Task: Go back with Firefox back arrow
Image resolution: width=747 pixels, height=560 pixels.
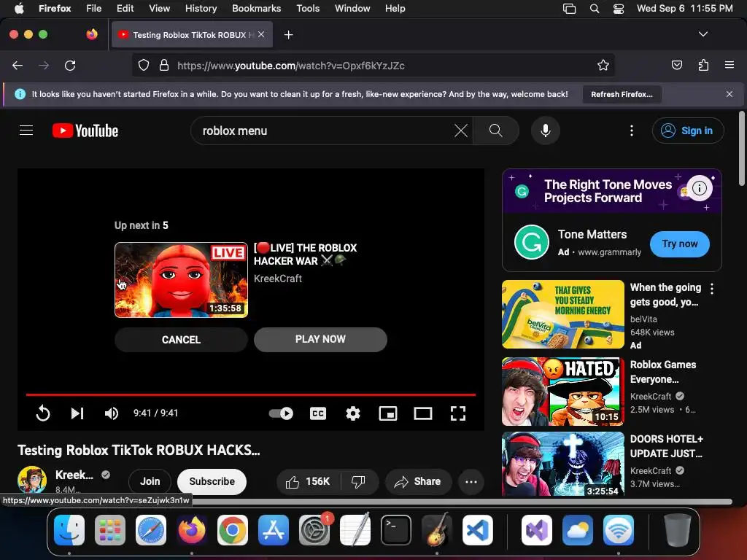Action: point(18,66)
